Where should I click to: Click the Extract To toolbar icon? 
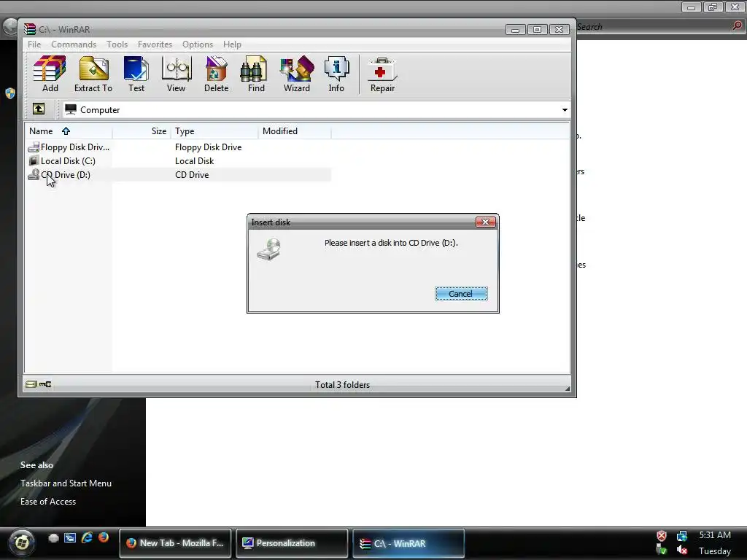93,74
